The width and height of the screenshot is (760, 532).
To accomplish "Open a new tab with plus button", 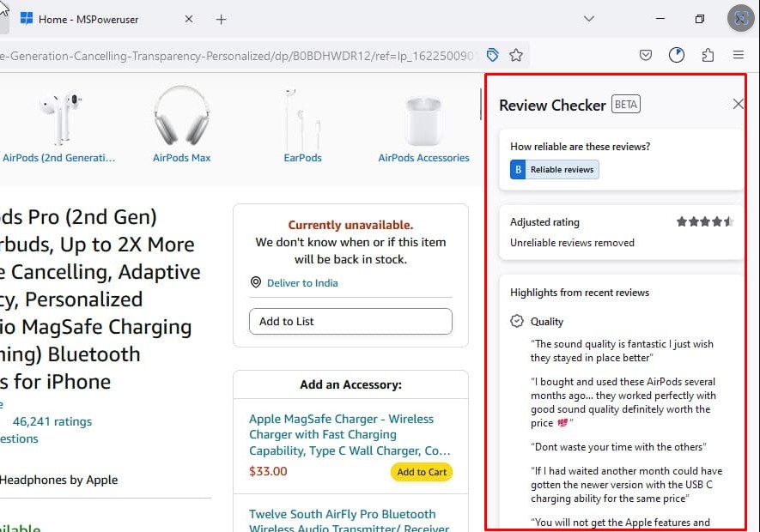I will coord(222,19).
